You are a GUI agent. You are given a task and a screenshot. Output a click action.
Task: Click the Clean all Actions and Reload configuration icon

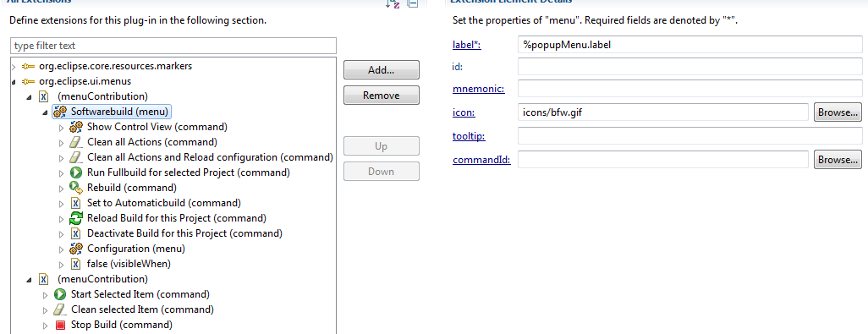click(x=76, y=157)
